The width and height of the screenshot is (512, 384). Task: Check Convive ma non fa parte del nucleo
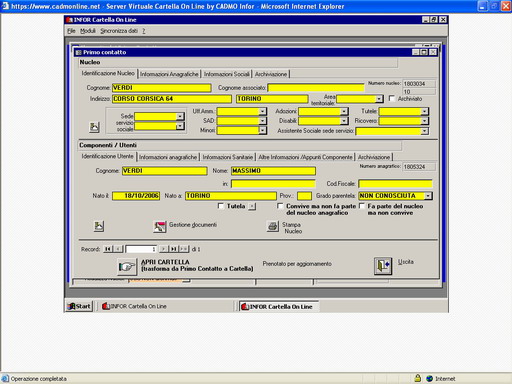coord(280,206)
